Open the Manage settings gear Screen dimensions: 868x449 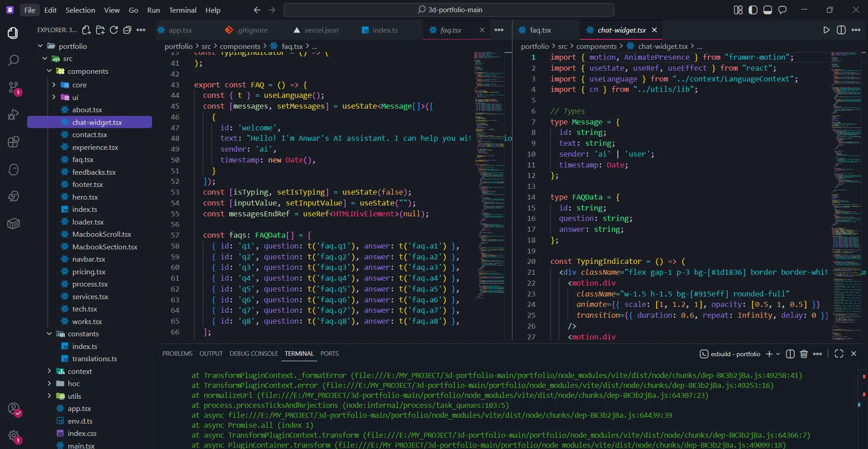[x=14, y=436]
